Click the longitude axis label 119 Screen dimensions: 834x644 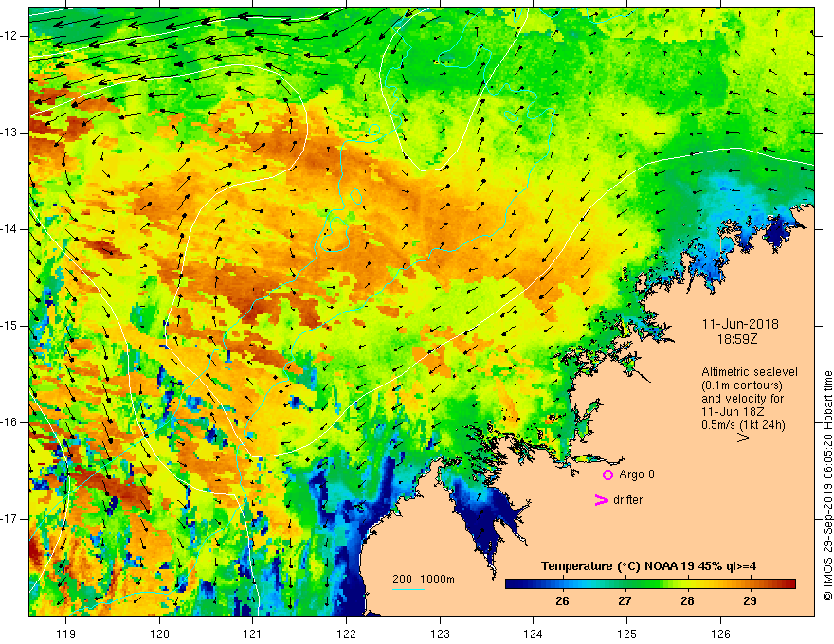click(66, 634)
